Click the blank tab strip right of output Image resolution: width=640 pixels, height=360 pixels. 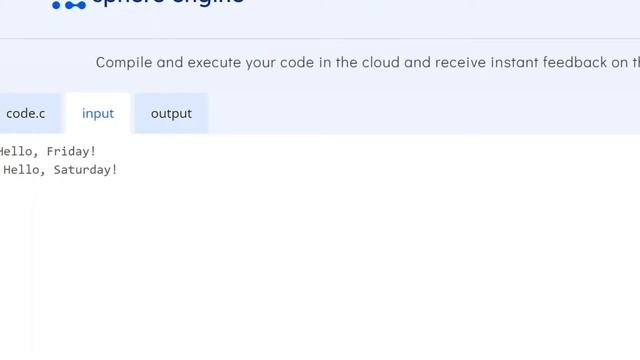(424, 113)
